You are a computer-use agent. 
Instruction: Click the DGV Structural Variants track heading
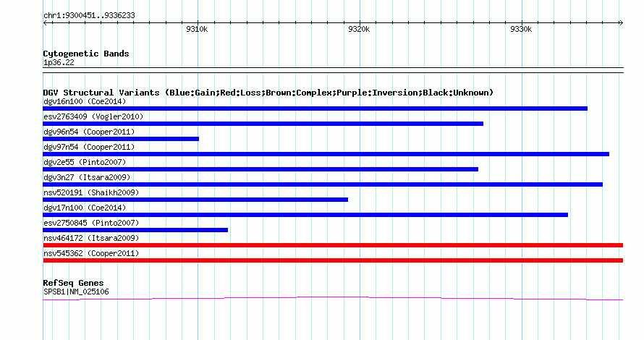(x=268, y=93)
